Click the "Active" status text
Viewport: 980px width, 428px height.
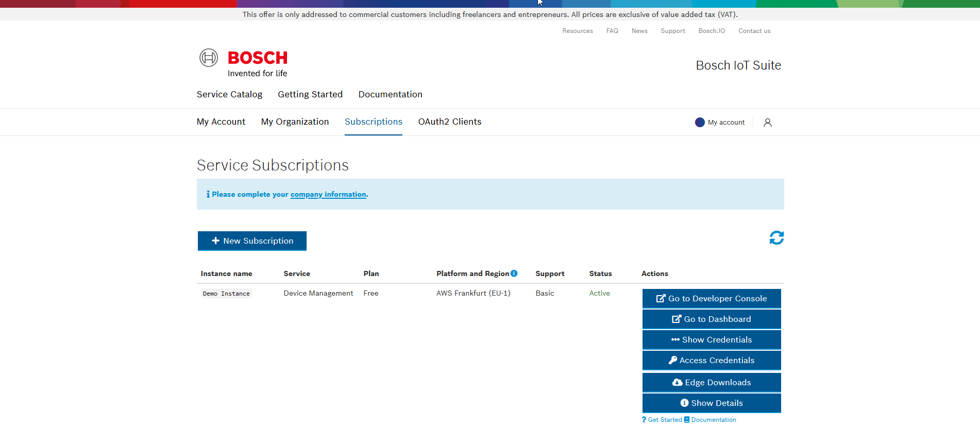(x=600, y=293)
